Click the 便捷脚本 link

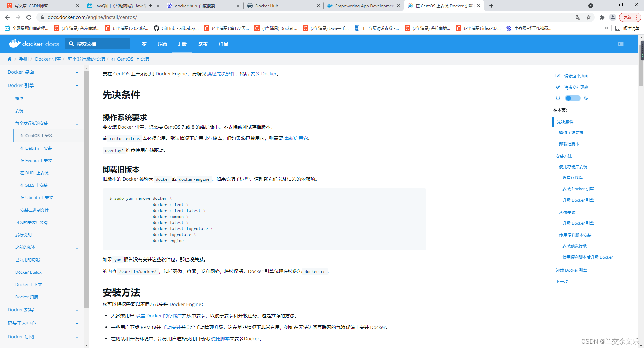[220, 339]
